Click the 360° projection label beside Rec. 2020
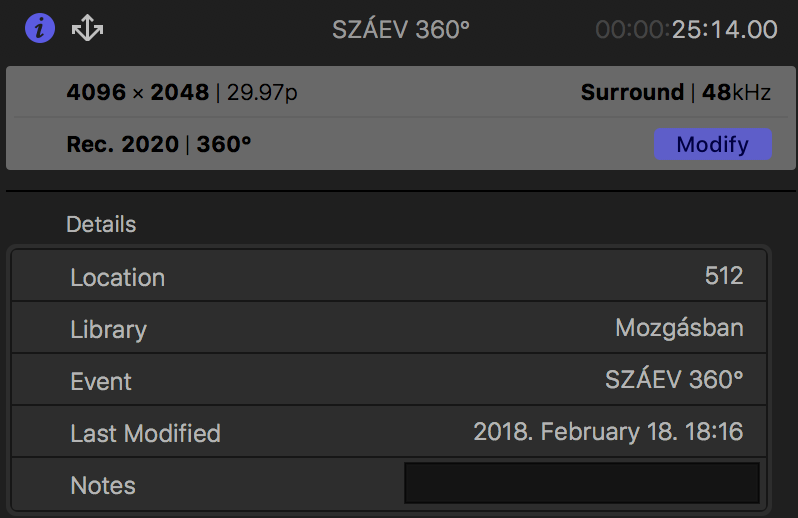The image size is (798, 518). click(224, 144)
